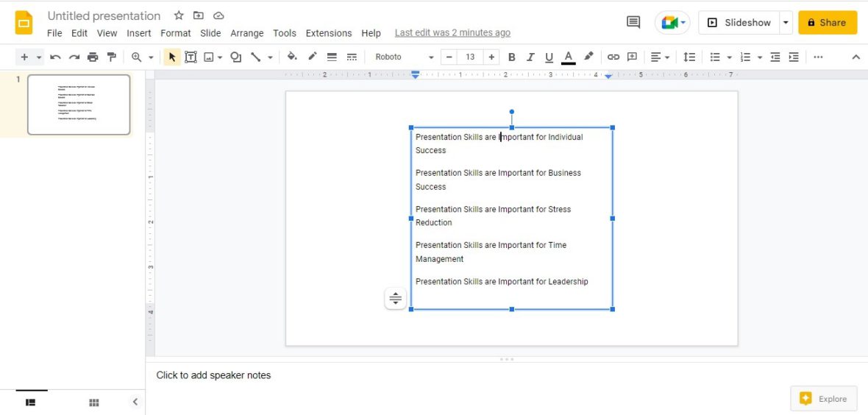Open the line spacing tool
868x415 pixels.
click(x=689, y=57)
